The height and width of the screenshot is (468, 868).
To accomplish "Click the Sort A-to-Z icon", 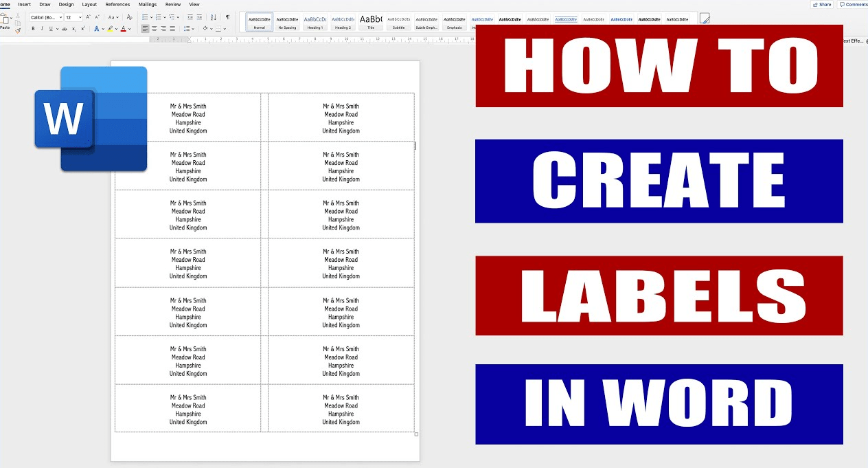I will (214, 17).
